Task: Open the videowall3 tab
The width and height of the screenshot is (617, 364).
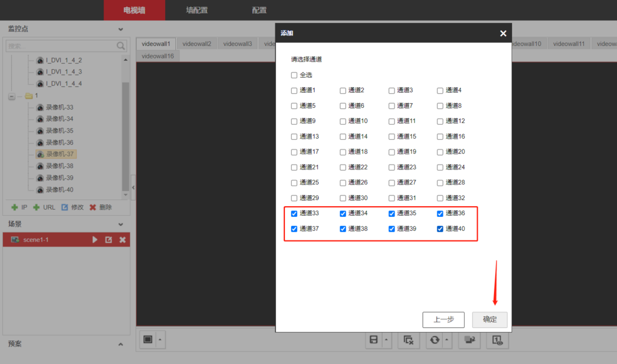Action: pyautogui.click(x=237, y=44)
